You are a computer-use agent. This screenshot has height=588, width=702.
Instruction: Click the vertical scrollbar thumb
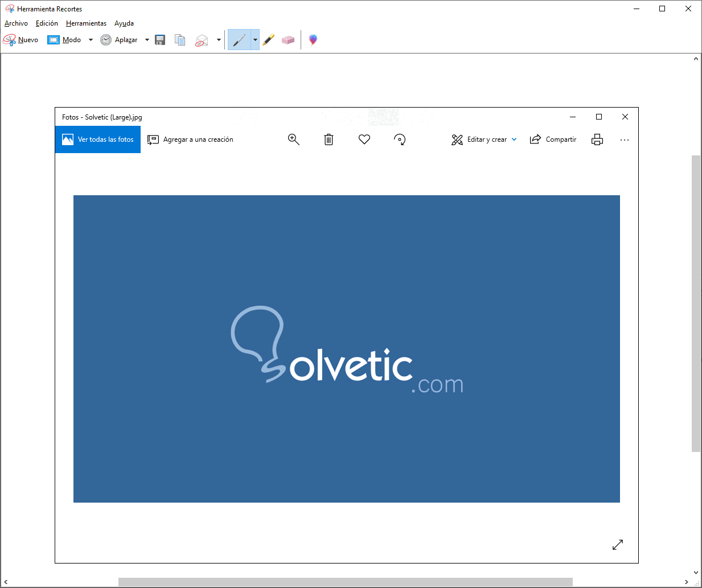point(696,303)
